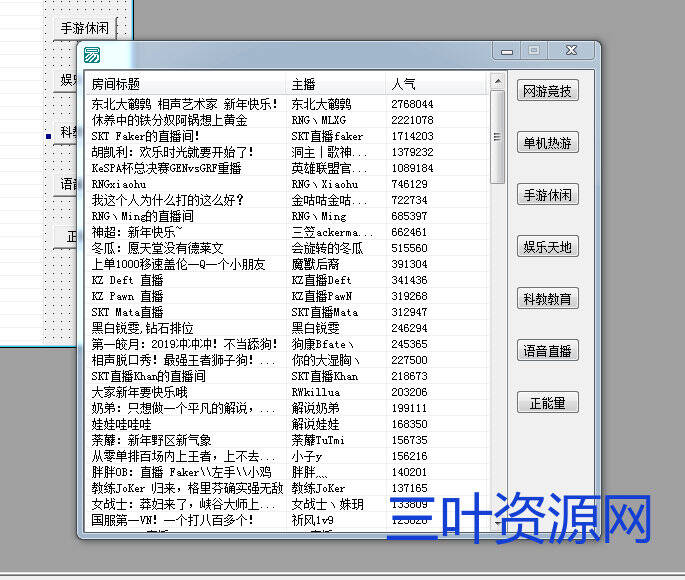Select row SKT直播Khan的直播间

[x=286, y=376]
